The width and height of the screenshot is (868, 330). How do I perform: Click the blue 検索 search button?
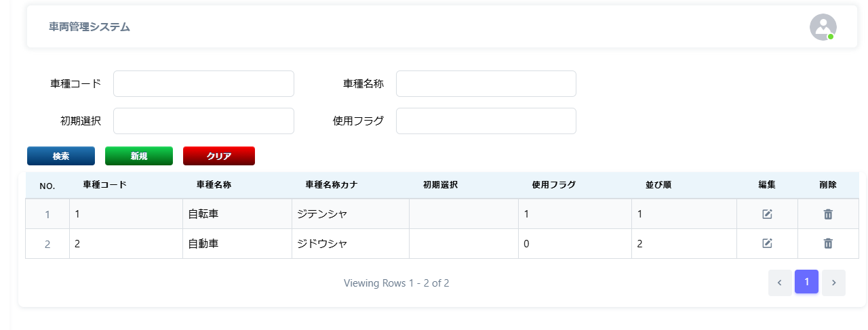coord(61,156)
